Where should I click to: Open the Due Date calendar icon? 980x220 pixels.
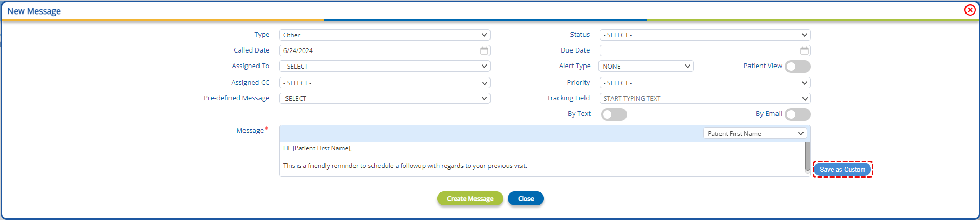click(x=804, y=50)
